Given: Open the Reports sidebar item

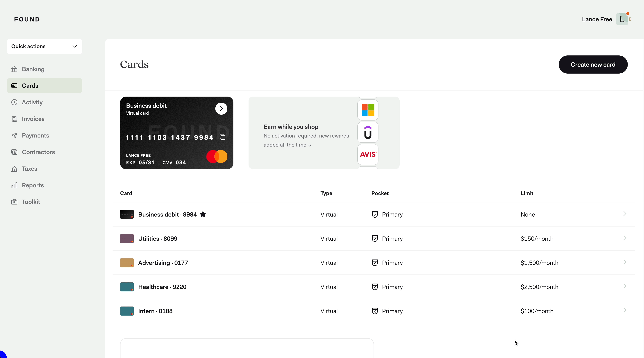Looking at the screenshot, I should click(33, 185).
